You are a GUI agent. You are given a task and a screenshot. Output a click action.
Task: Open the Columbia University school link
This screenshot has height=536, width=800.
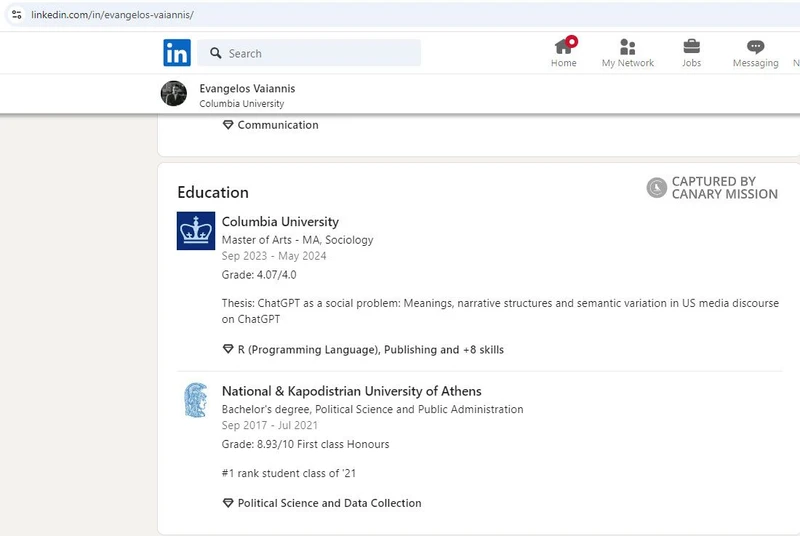[280, 222]
